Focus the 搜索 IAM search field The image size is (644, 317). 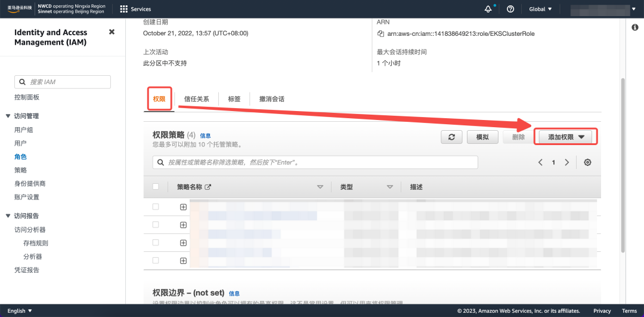click(x=63, y=82)
